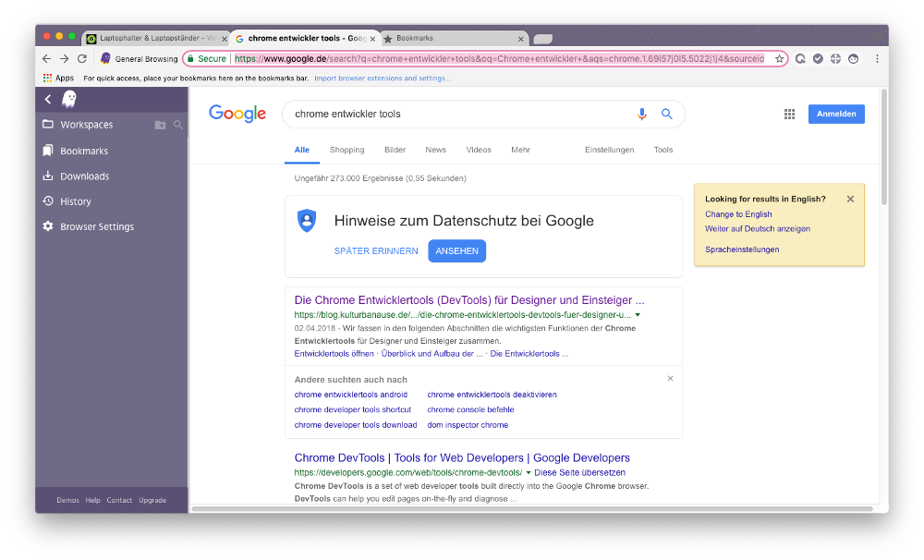924x560 pixels.
Task: Select the Bilder results tab
Action: [395, 150]
